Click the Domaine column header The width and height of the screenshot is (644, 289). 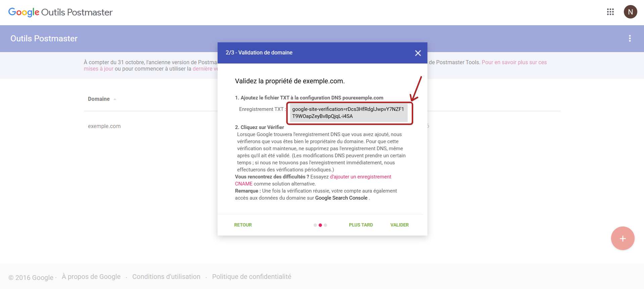(99, 99)
